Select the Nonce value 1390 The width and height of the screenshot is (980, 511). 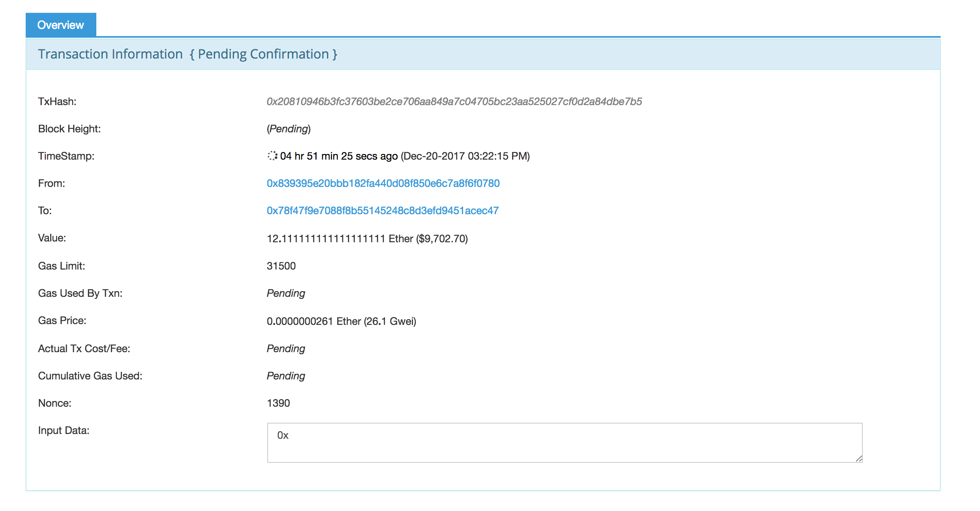click(x=278, y=403)
